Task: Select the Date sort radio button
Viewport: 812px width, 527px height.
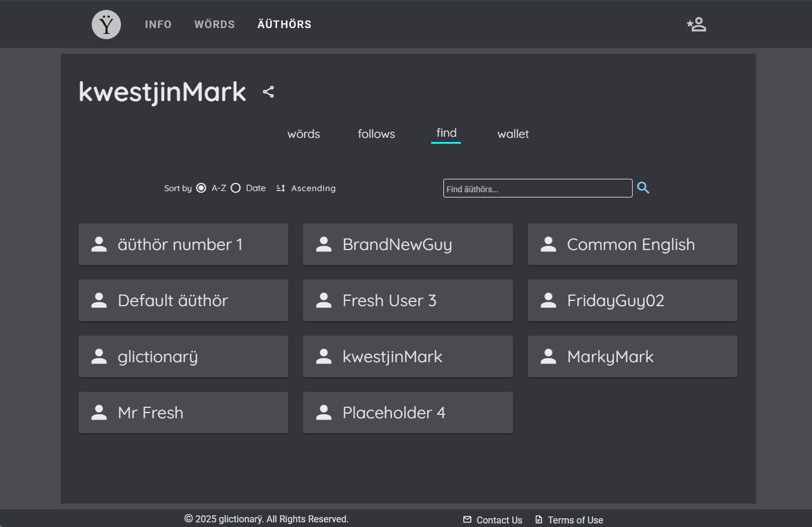Action: click(x=236, y=188)
